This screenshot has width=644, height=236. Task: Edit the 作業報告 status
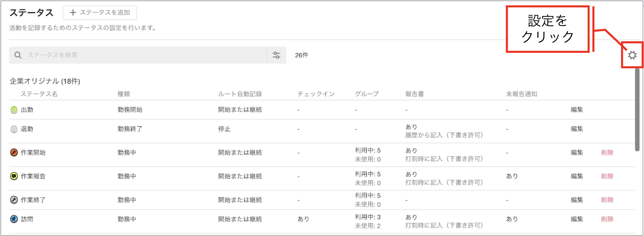pos(577,176)
